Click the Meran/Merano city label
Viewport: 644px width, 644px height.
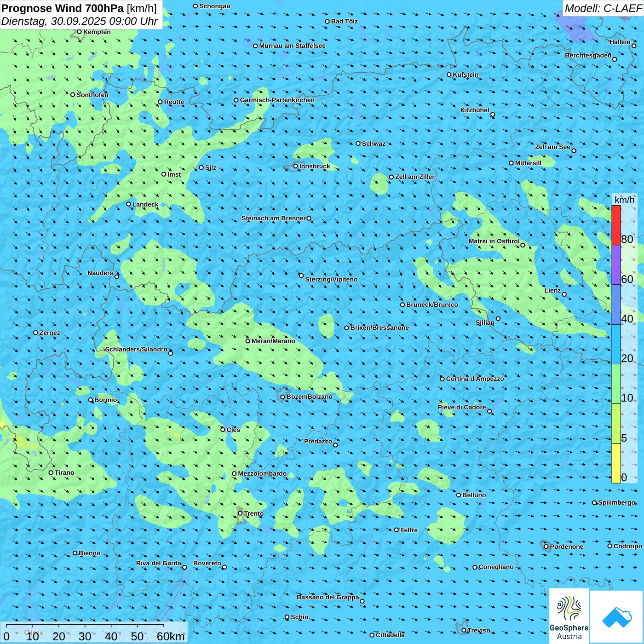pos(273,341)
